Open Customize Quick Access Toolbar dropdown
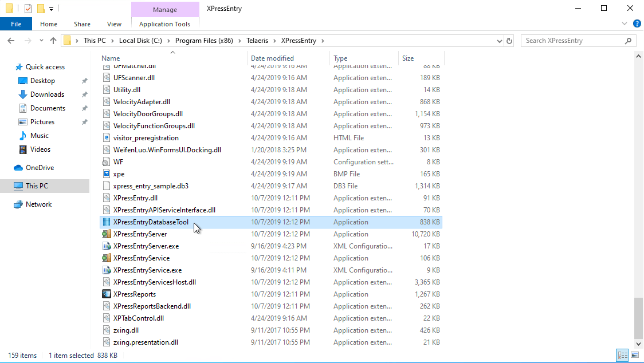The height and width of the screenshot is (363, 644). pos(52,9)
